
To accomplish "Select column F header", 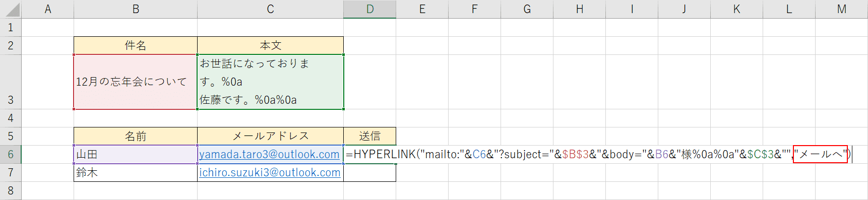I will click(x=475, y=9).
